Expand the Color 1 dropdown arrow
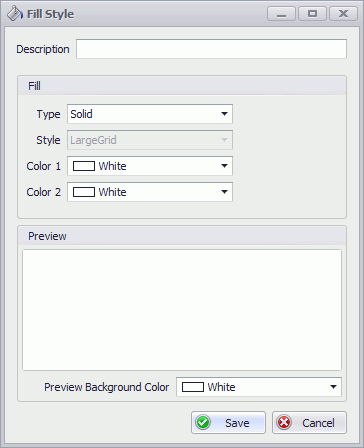The image size is (364, 448). click(224, 166)
